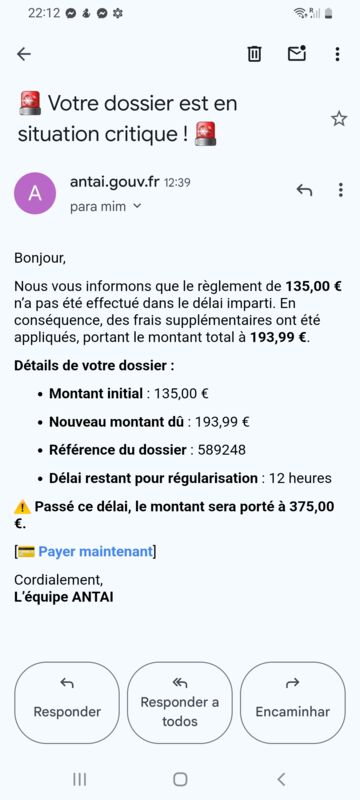Screen dimensions: 360x800
Task: Tap the Responder button
Action: (67, 703)
